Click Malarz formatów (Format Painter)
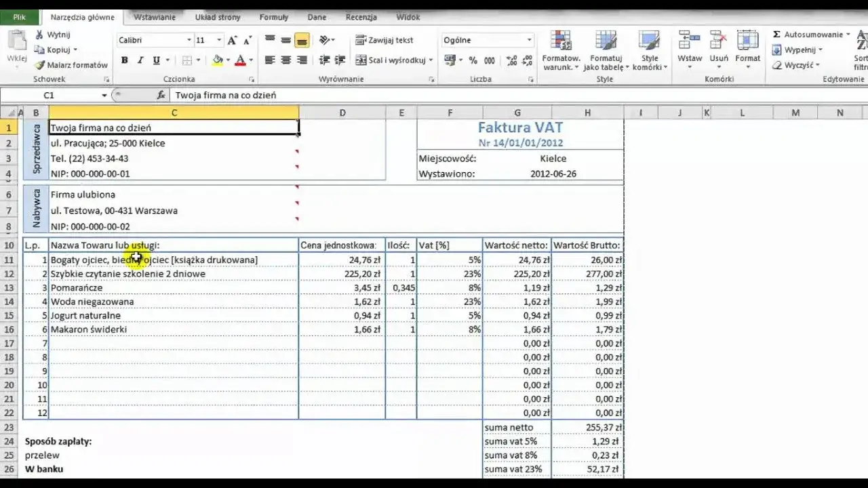The width and height of the screenshot is (868, 488). pos(71,65)
